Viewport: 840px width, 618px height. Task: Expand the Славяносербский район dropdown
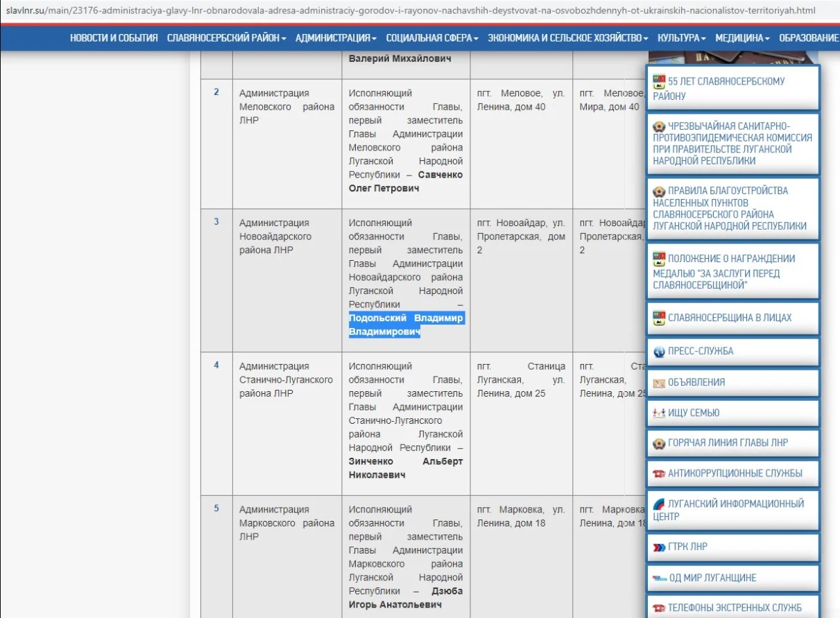227,38
